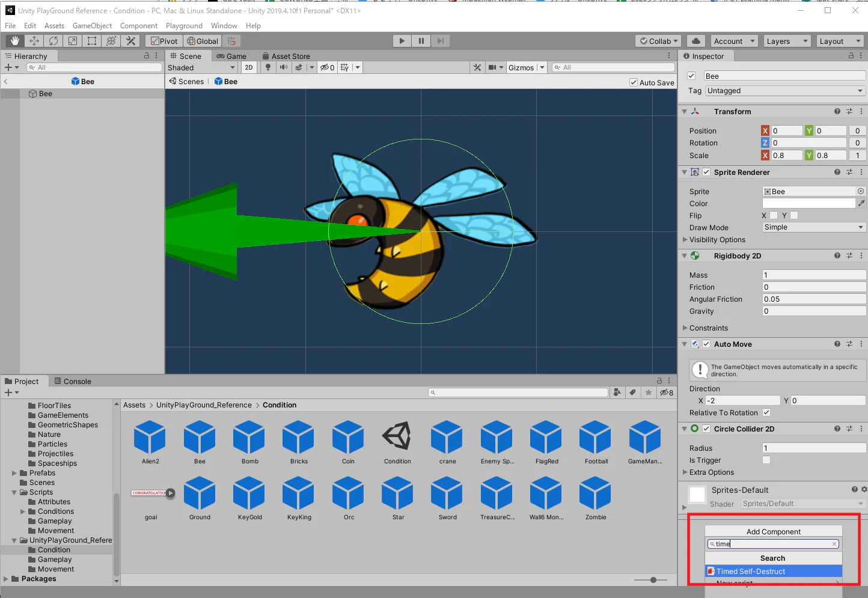This screenshot has width=868, height=598.
Task: Click the Mass input field
Action: click(x=814, y=275)
